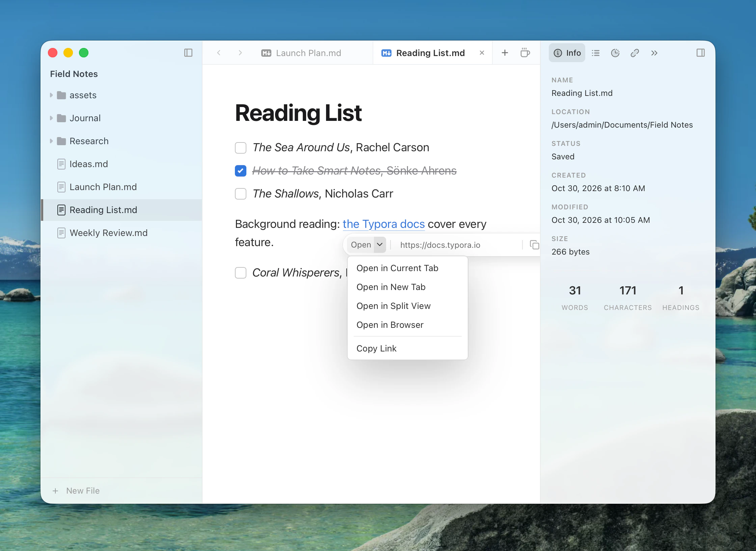Screen dimensions: 756x551
Task: Go back with the left navigation arrow
Action: coord(219,53)
